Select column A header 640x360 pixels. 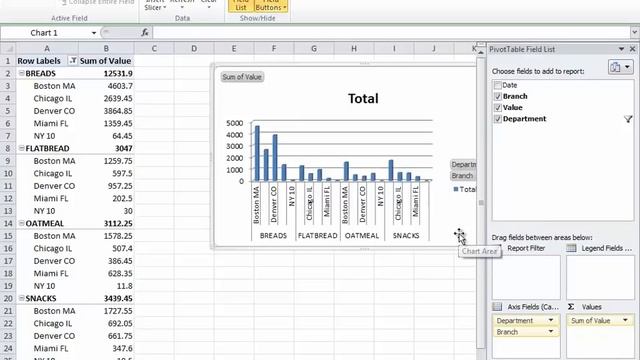point(47,49)
